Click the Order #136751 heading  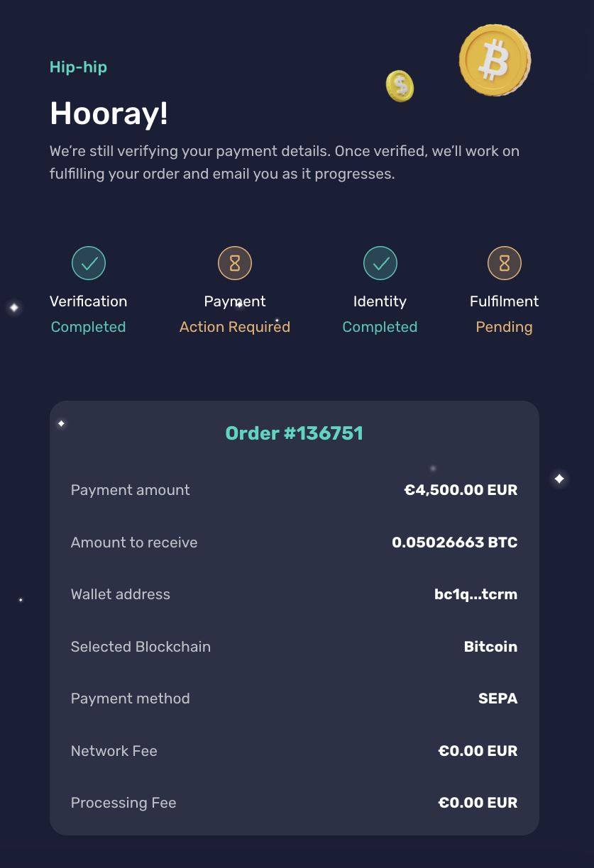(x=295, y=433)
